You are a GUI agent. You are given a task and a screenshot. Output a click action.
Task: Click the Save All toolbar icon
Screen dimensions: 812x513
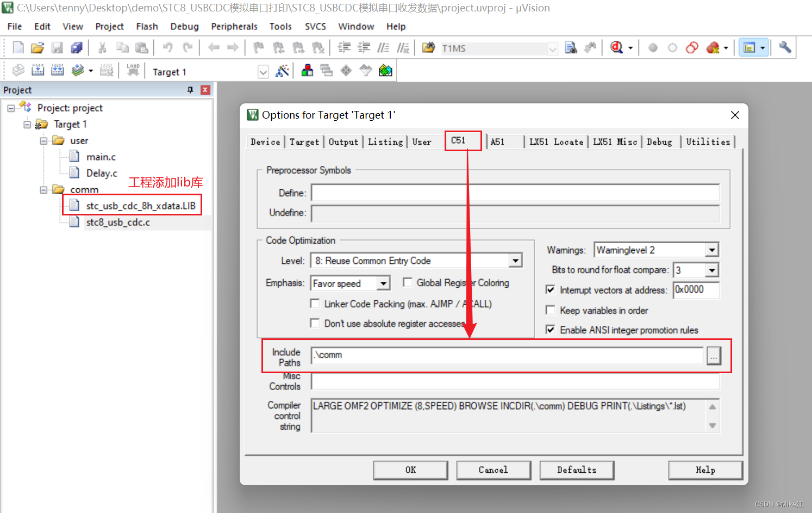77,48
